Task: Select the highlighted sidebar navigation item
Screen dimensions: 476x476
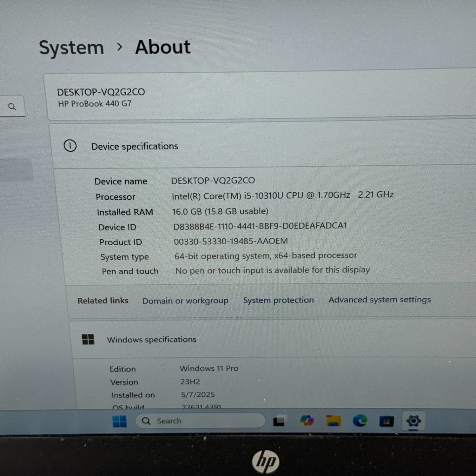Action: point(16,170)
